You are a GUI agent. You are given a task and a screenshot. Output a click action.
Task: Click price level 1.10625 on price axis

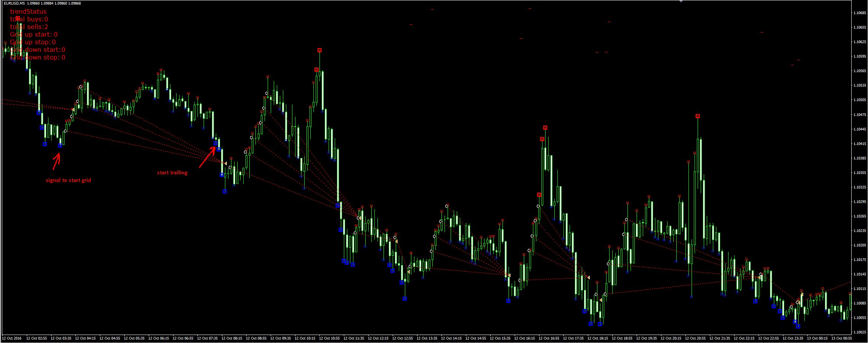point(859,42)
